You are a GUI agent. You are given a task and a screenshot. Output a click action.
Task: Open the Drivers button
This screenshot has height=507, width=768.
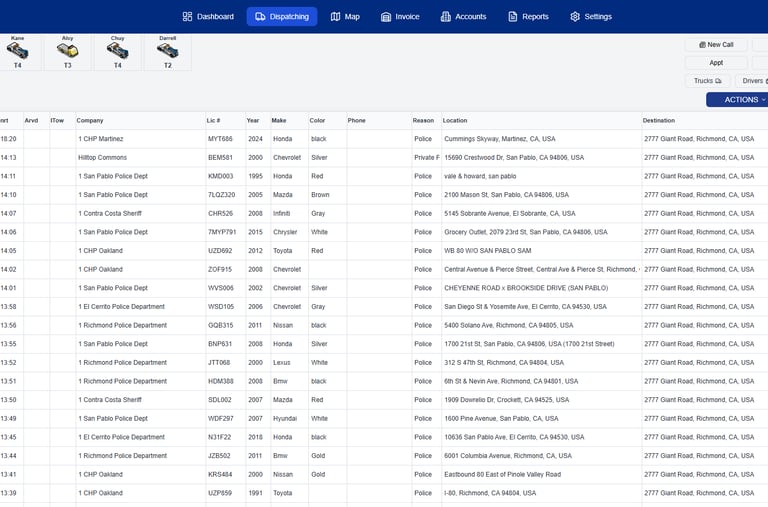click(752, 81)
